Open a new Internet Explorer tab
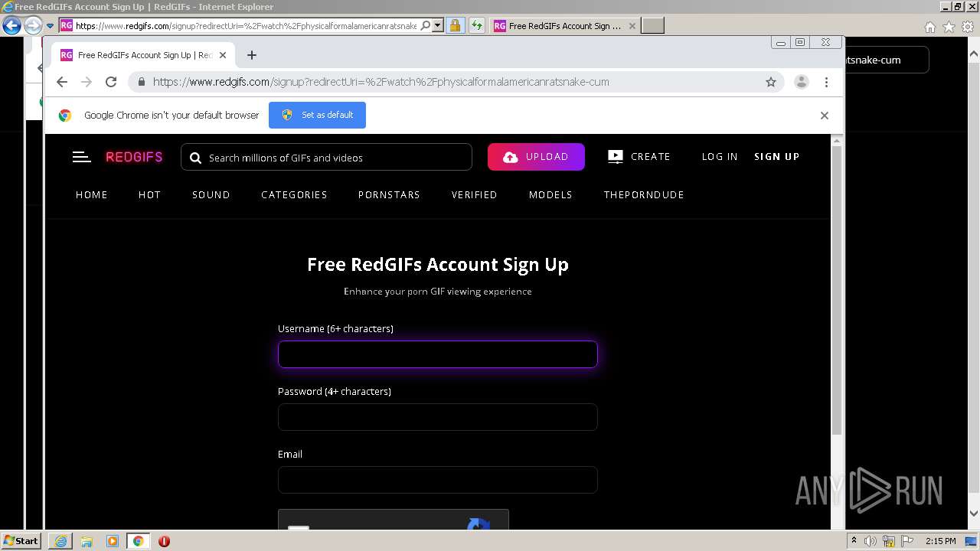980x551 pixels. (x=652, y=25)
